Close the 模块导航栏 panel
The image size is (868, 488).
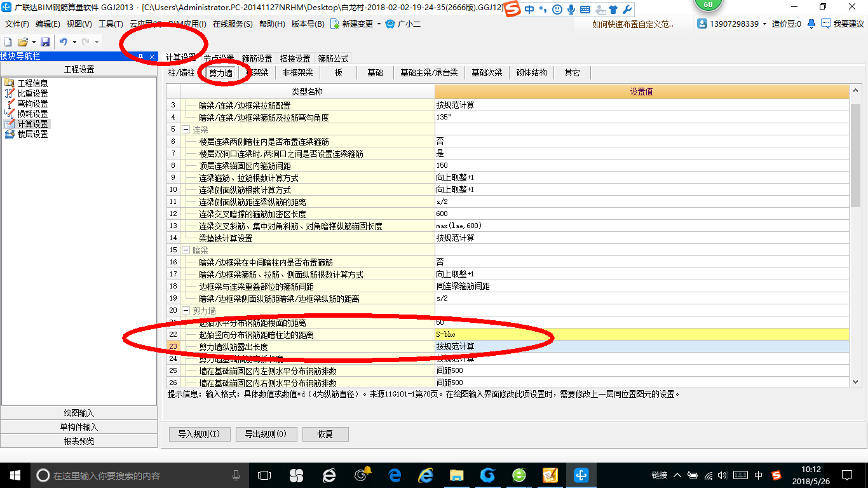[x=153, y=57]
